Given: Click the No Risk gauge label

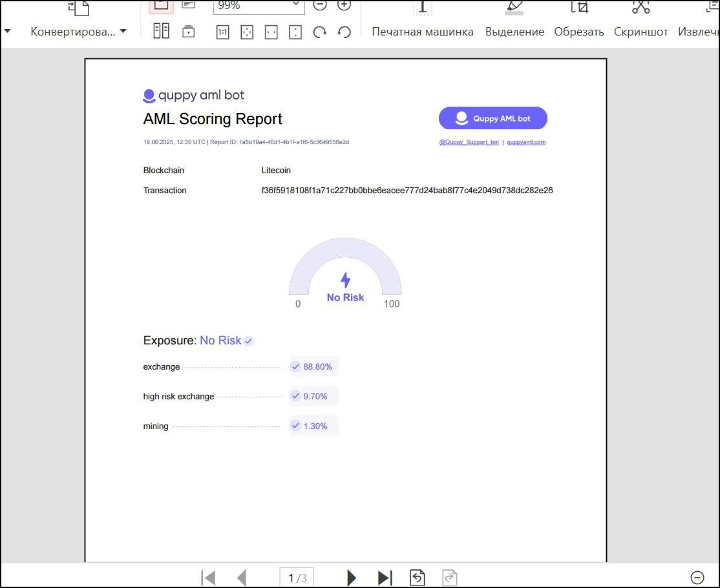Looking at the screenshot, I should click(345, 297).
